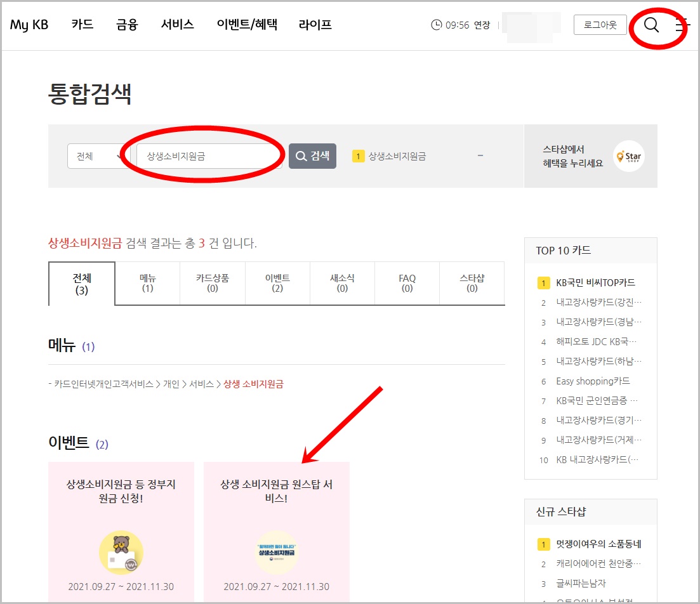
Task: Open 내고장사랑카드(경기 in TOP 10
Action: point(598,420)
